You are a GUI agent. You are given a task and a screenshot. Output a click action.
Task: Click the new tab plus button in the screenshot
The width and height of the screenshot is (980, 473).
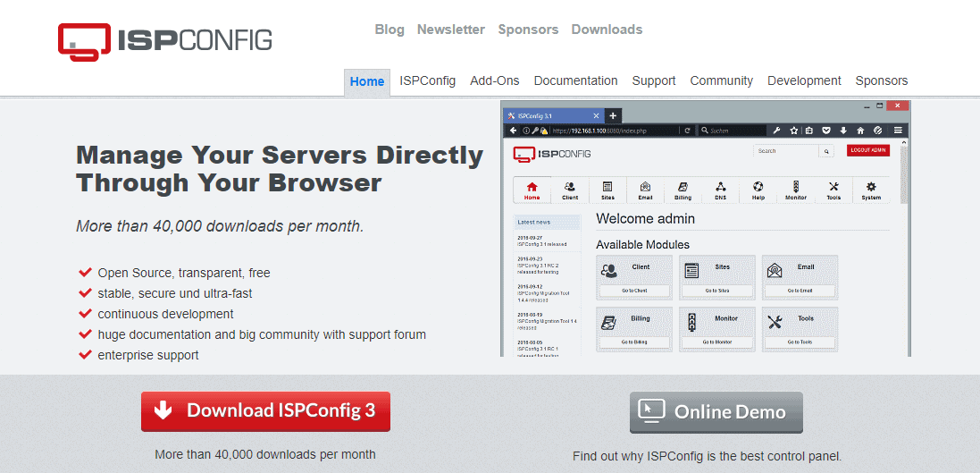tap(613, 115)
